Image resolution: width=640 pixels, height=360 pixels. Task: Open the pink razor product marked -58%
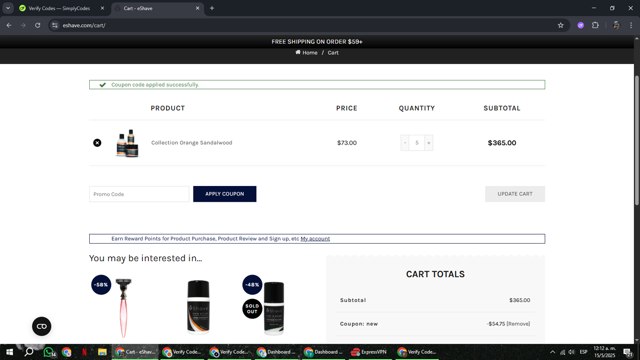click(x=123, y=308)
